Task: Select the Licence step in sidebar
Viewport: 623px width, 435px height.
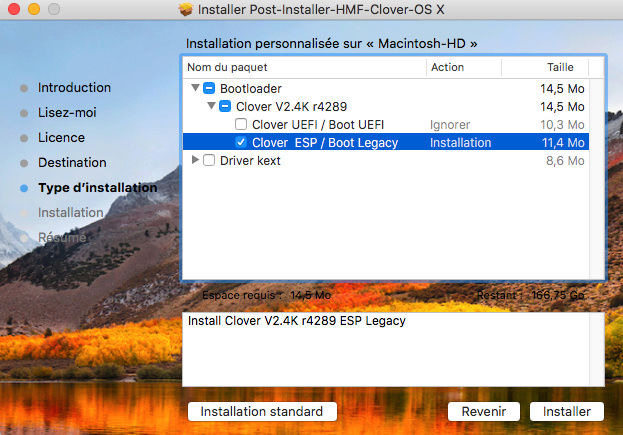Action: click(61, 137)
